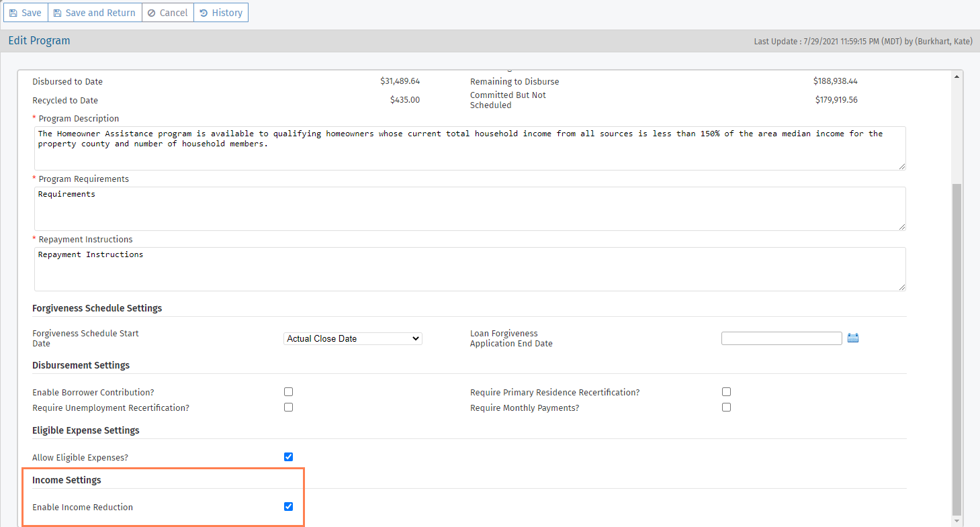Open the Forgiveness Schedule Start Date dropdown
The image size is (980, 527).
point(353,338)
